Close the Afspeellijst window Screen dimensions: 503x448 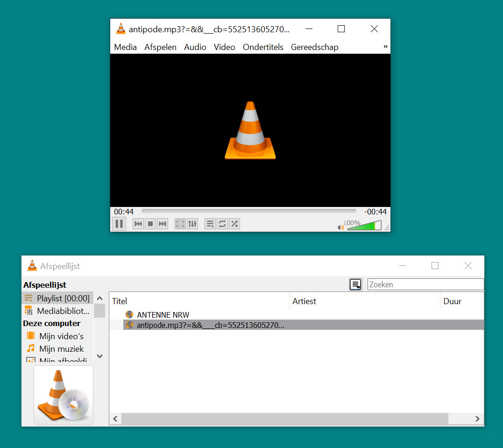click(468, 266)
